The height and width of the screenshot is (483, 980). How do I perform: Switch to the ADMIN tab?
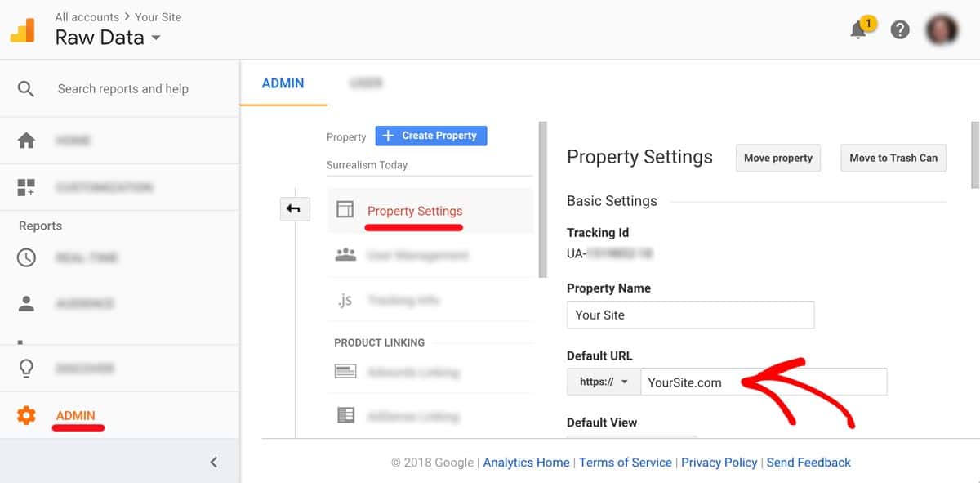click(x=283, y=83)
